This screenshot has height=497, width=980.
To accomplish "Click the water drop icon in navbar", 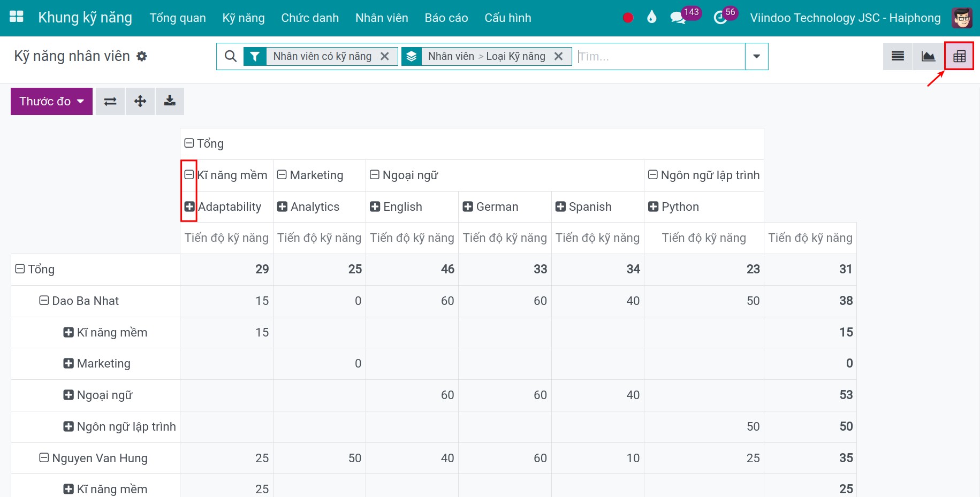I will click(651, 18).
